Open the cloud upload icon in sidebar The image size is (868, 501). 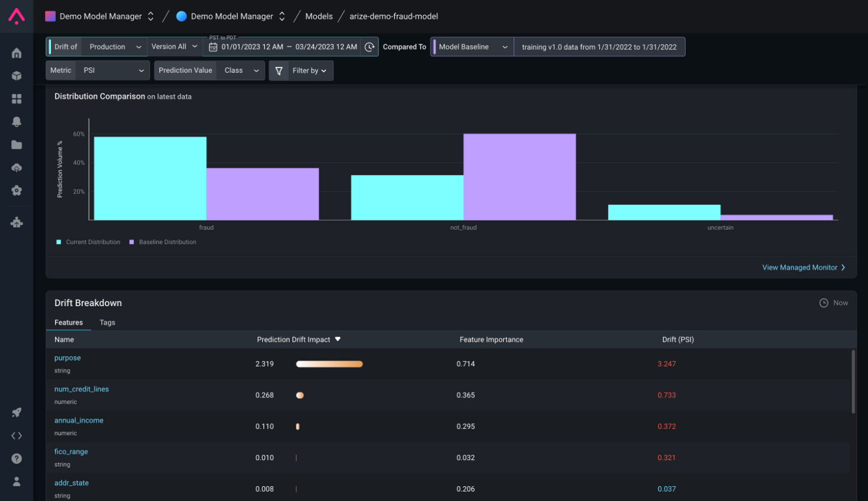click(17, 168)
